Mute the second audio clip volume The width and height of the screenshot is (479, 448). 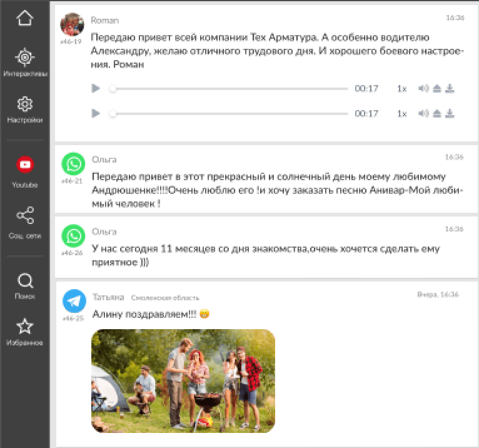tap(423, 114)
